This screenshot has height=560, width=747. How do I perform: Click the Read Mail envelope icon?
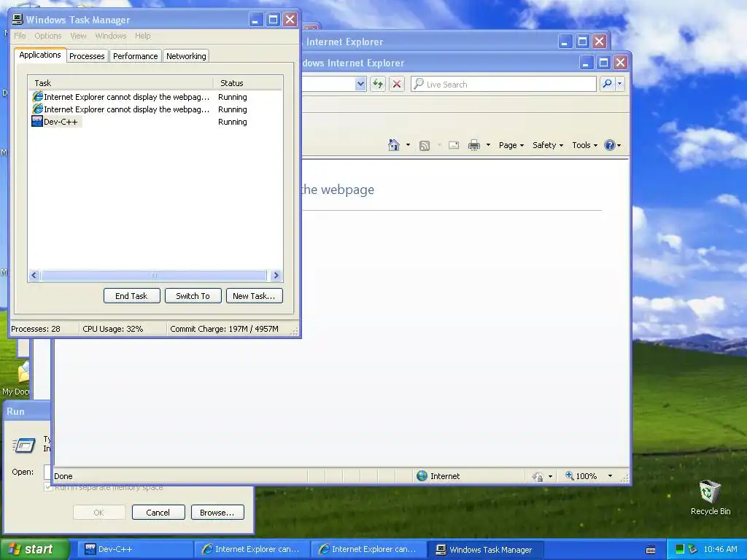pos(454,145)
